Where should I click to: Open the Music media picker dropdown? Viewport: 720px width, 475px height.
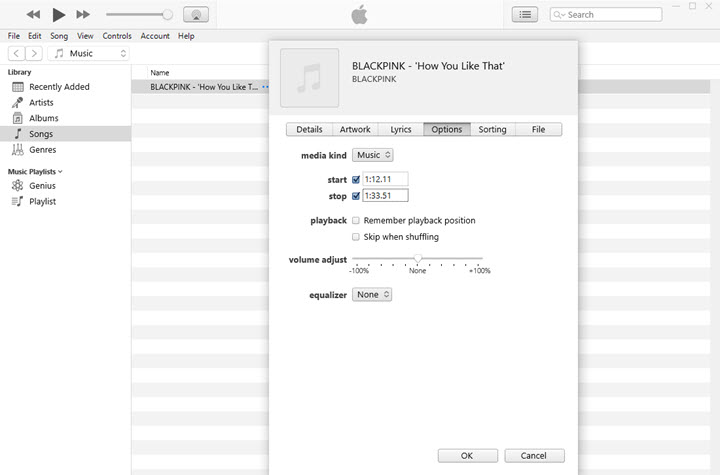(x=88, y=53)
